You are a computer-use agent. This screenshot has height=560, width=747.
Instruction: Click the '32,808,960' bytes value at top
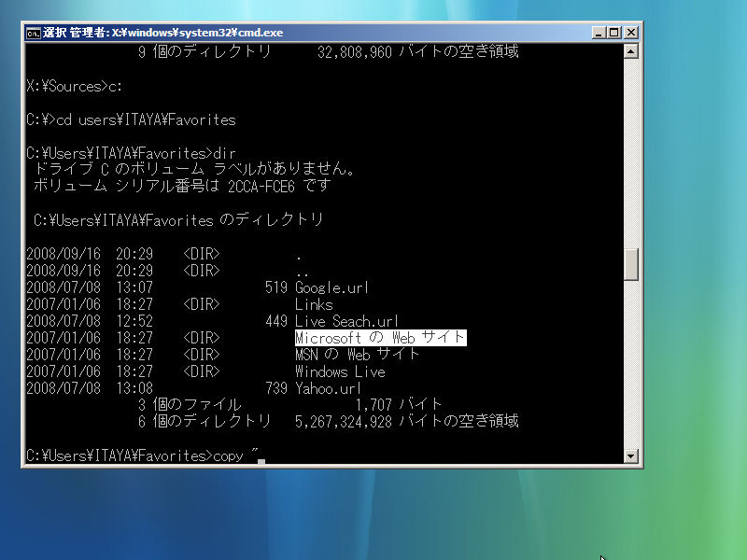(x=355, y=51)
